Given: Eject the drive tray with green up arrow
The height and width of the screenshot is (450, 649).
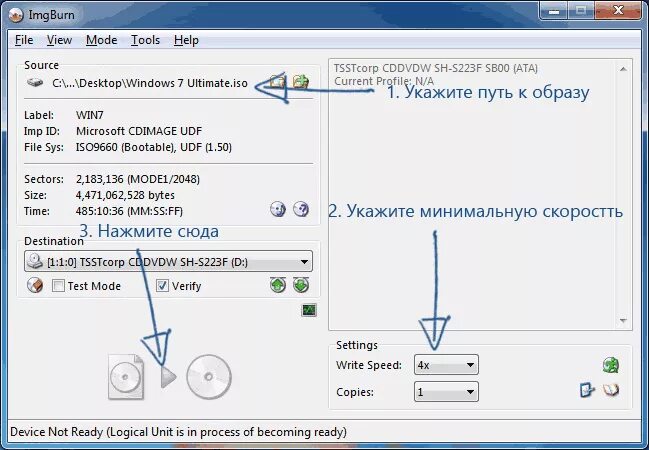Looking at the screenshot, I should tap(278, 285).
